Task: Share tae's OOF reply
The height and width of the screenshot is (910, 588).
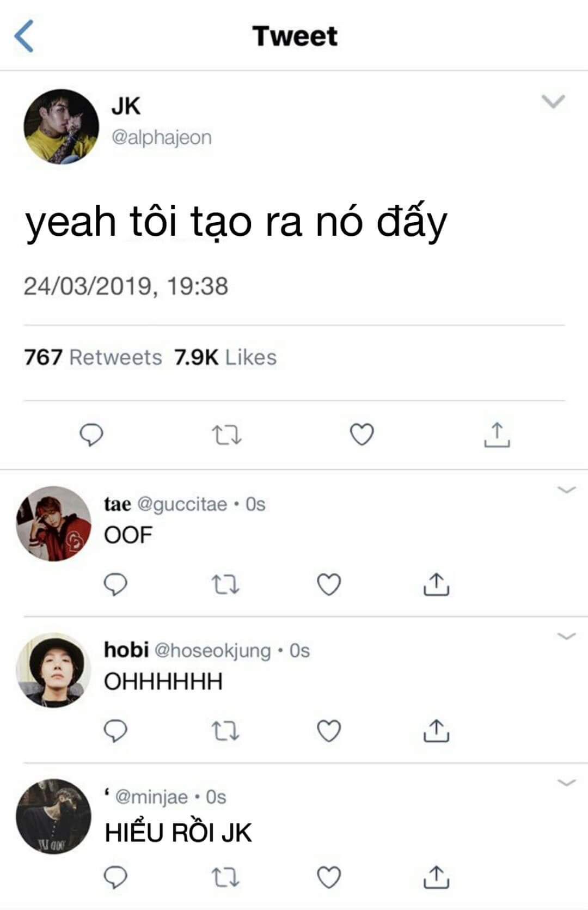Action: click(x=436, y=584)
